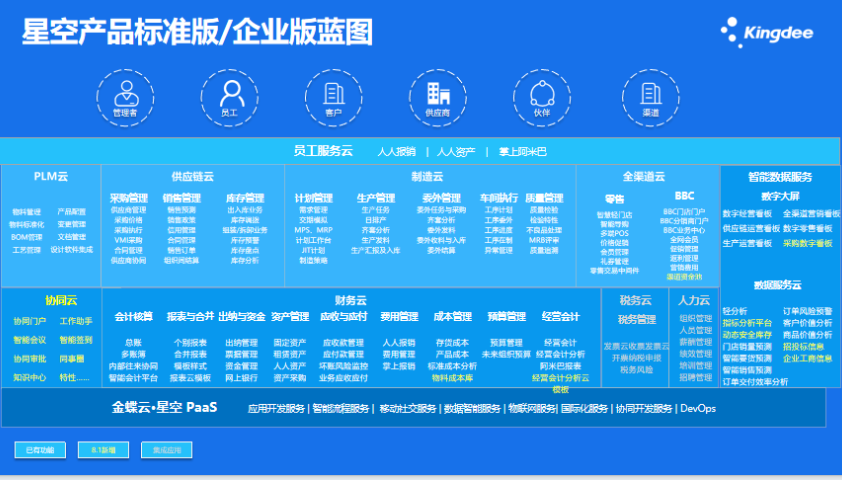Screen dimensions: 842x480
Task: Open the PLM云 section heading
Action: click(x=51, y=176)
